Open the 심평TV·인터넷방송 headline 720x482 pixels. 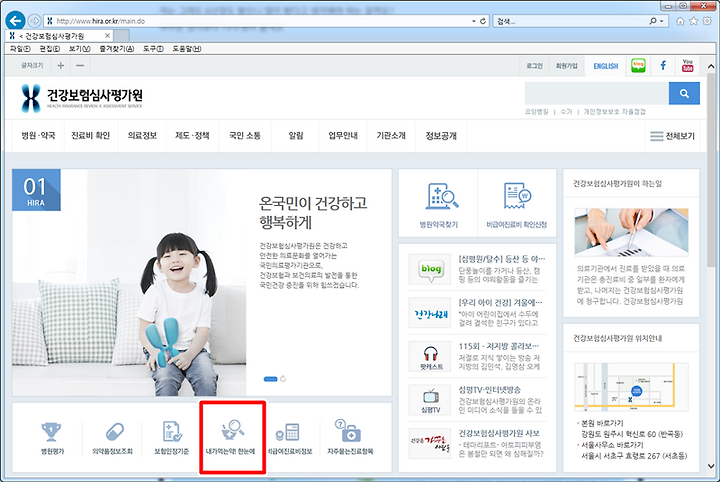(x=489, y=390)
